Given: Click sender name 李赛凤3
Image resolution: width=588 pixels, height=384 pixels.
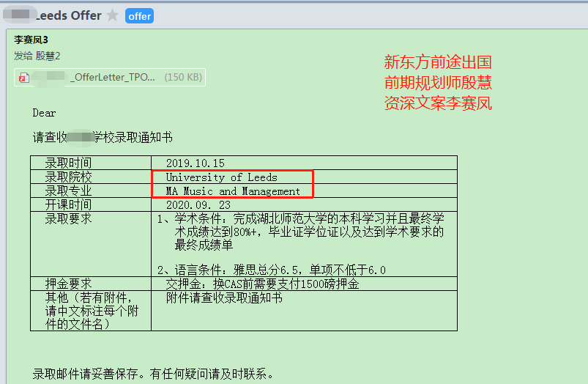Looking at the screenshot, I should [31, 40].
